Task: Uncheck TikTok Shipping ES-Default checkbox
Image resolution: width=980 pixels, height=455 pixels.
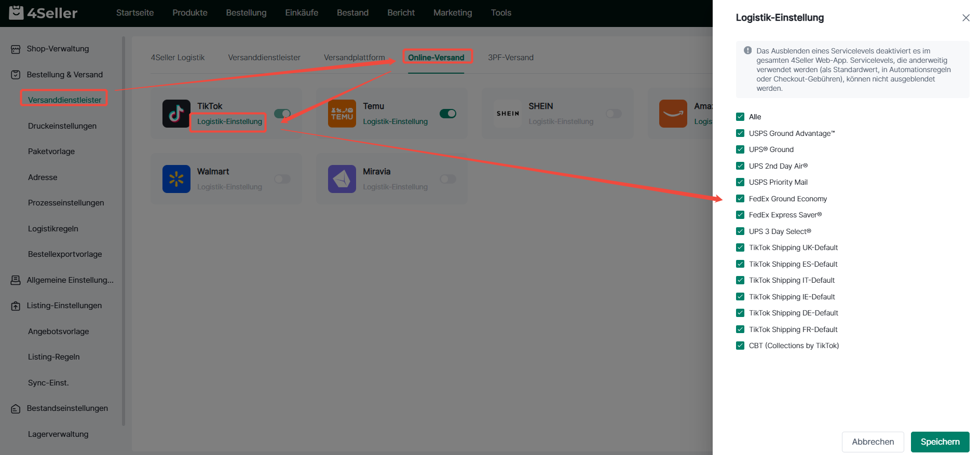Action: 740,264
